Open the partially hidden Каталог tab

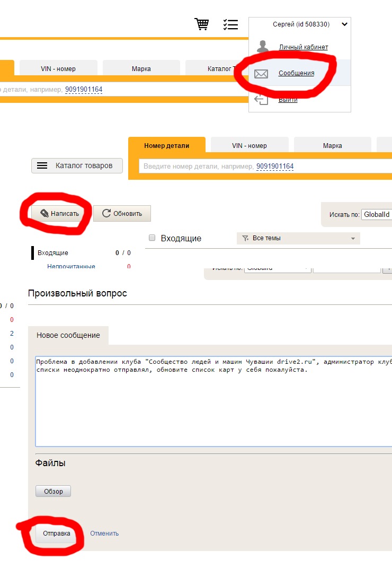217,68
